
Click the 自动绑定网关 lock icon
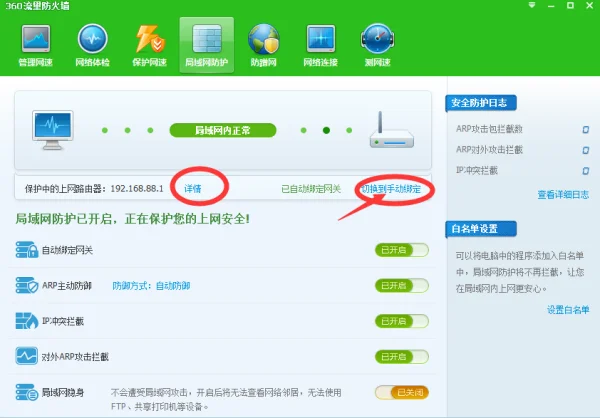tap(27, 250)
